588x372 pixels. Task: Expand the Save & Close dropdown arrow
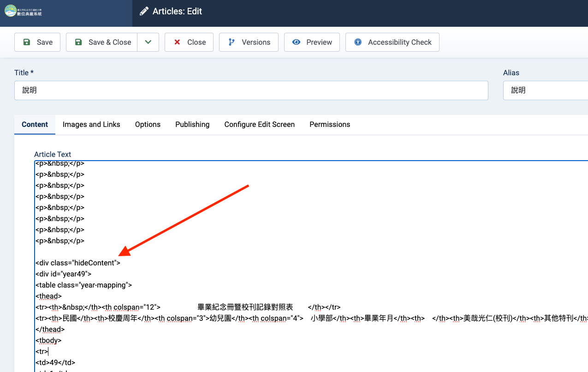coord(148,42)
